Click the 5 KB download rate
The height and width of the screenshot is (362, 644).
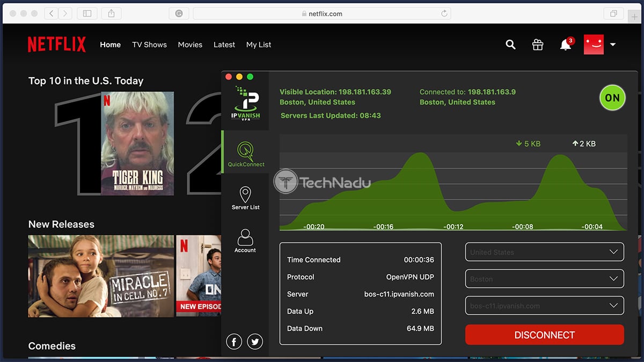point(528,144)
